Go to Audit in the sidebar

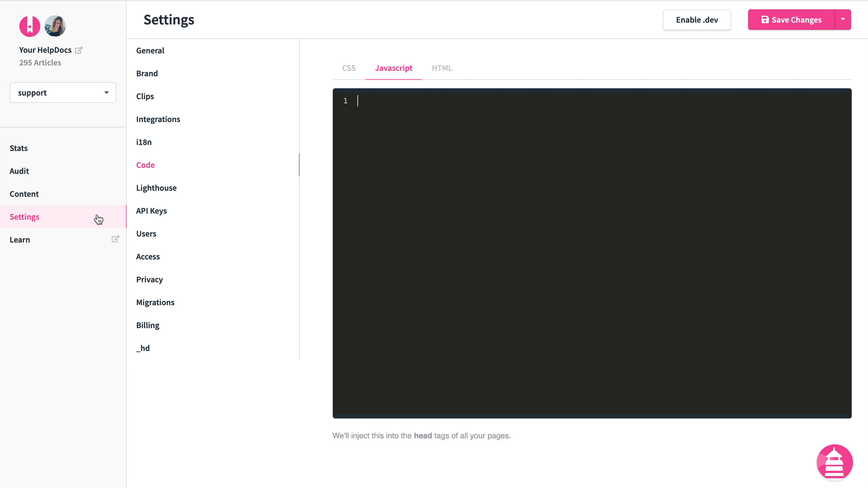point(63,171)
